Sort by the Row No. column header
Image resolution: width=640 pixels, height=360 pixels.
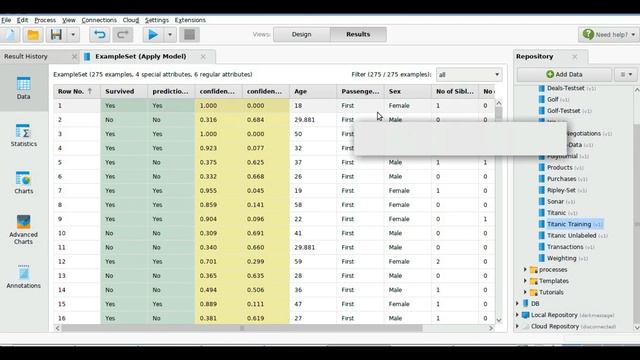tap(76, 91)
